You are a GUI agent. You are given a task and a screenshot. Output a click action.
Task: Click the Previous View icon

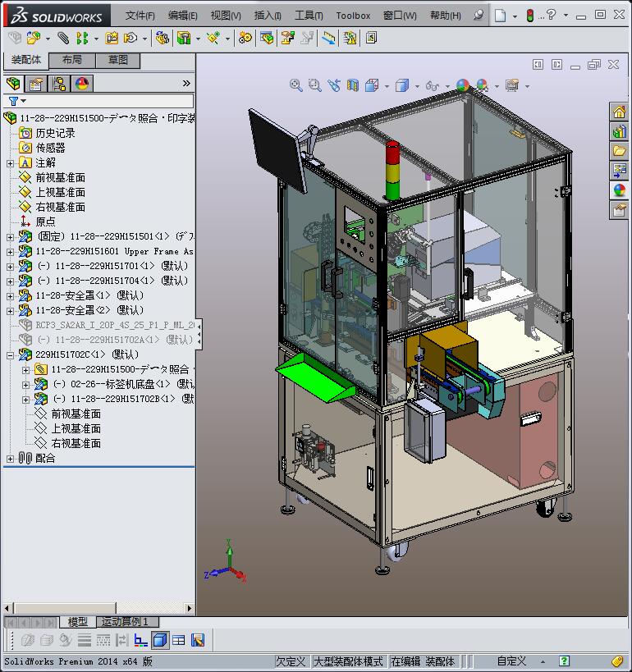(x=333, y=85)
